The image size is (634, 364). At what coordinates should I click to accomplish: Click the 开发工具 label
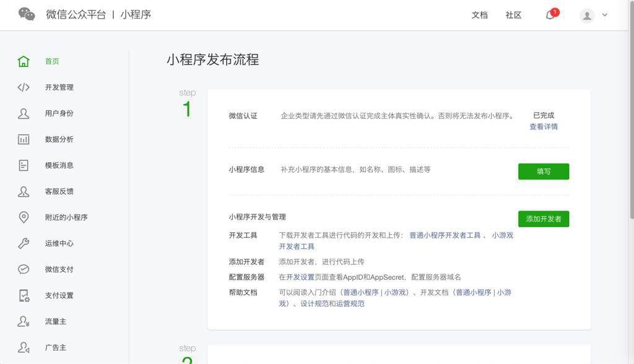point(243,235)
